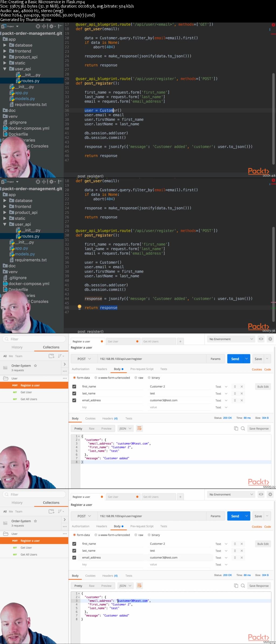The height and width of the screenshot is (644, 276).
Task: Select x-www-form-urlencoded radio in 00:05:22 frame
Action: point(96,378)
